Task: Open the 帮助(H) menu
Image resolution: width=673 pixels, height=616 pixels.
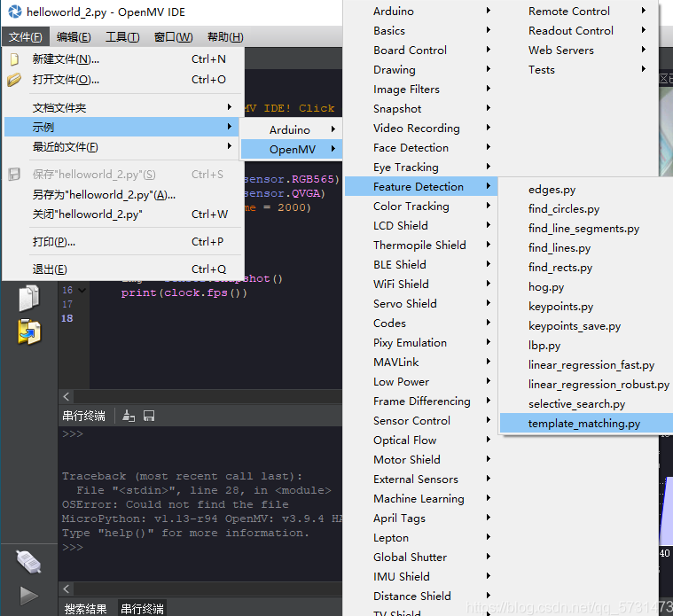Action: pos(225,37)
